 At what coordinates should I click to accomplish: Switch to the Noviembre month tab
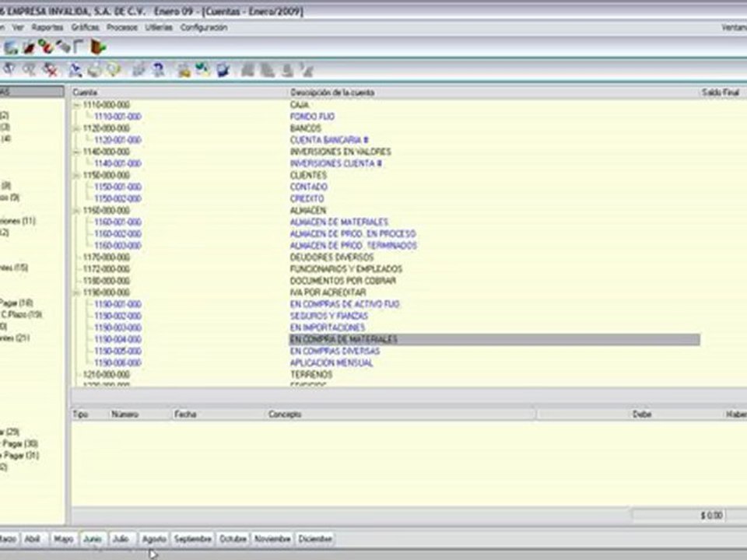pyautogui.click(x=272, y=538)
